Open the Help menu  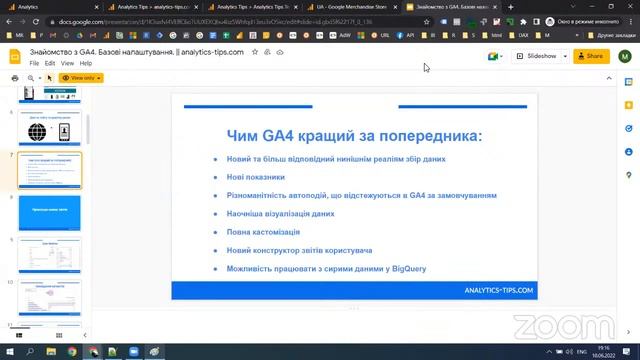(86, 63)
